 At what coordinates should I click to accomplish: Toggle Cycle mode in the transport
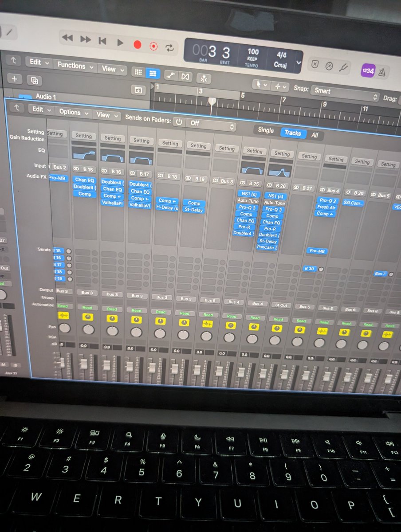169,47
